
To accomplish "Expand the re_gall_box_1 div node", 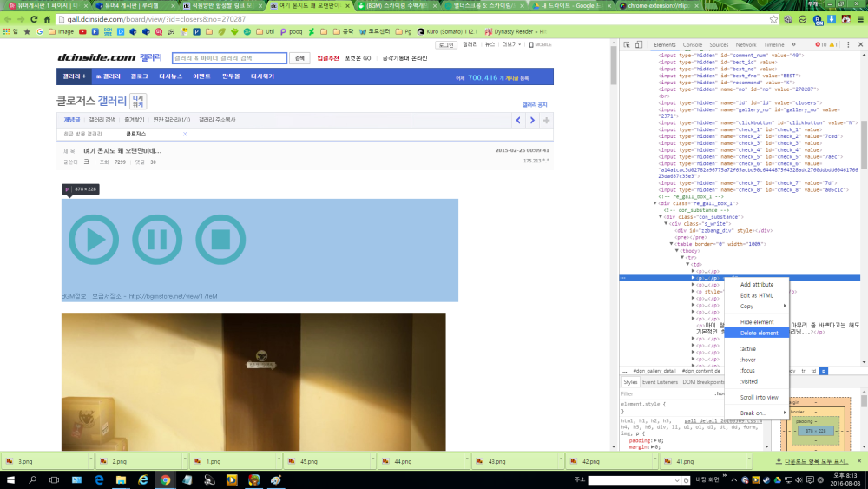I will tap(655, 203).
